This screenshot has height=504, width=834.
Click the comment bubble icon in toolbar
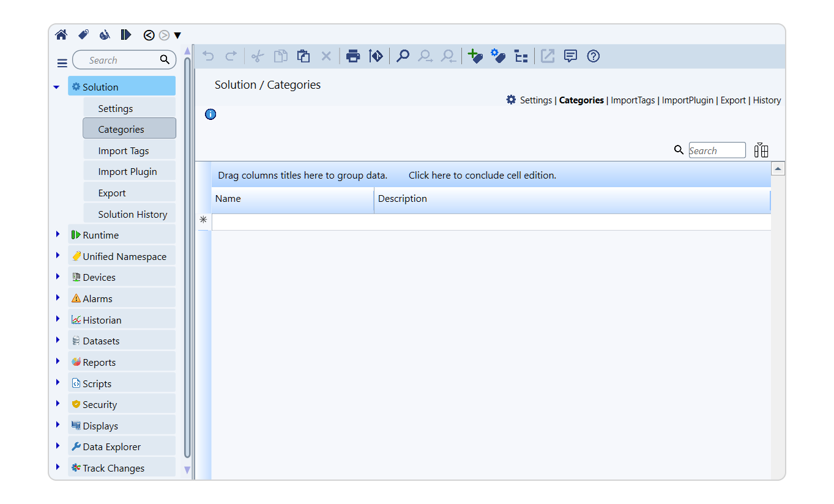(x=570, y=56)
